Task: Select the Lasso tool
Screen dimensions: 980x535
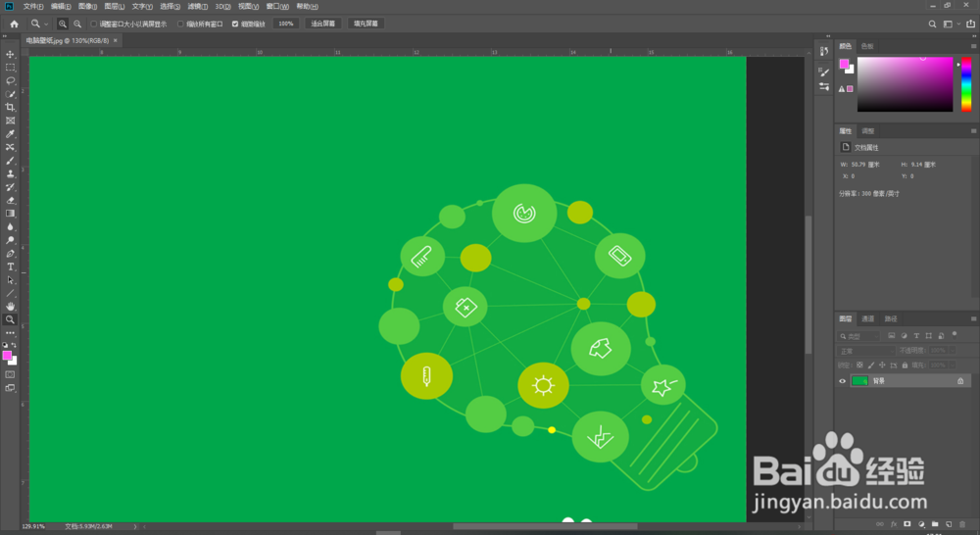Action: 10,80
